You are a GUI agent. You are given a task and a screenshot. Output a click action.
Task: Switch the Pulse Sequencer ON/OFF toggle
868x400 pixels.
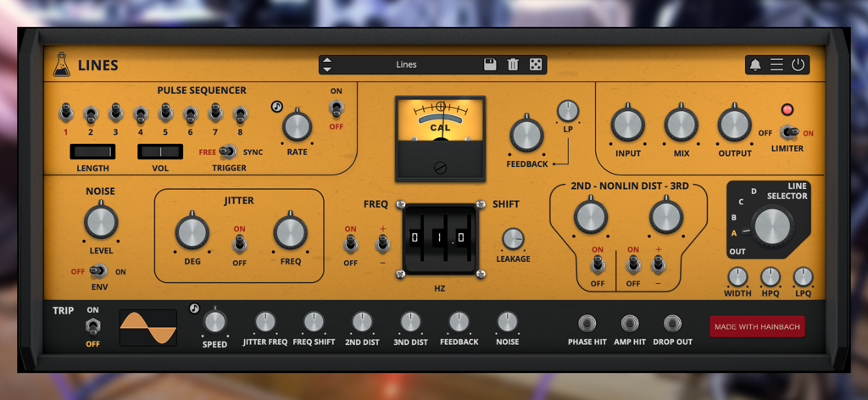click(x=337, y=108)
